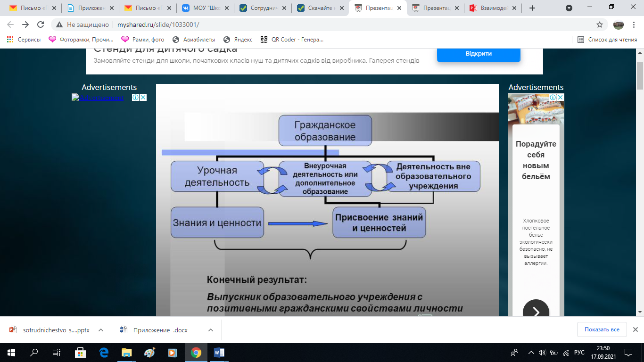Viewport: 644px width, 362px height.
Task: Click the browser reload page icon
Action: [41, 25]
